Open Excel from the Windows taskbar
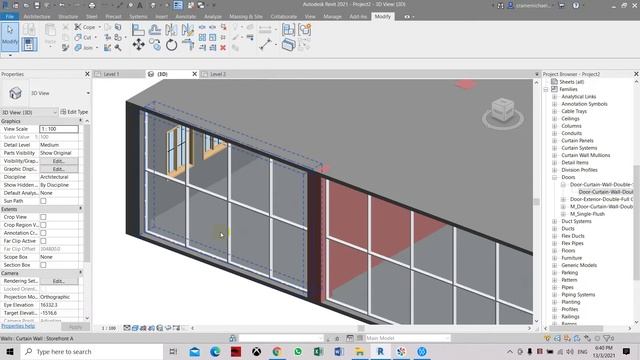 click(x=318, y=351)
